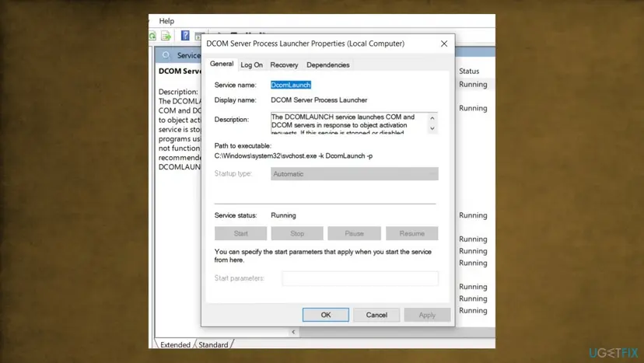Click the DCOM Server heading in Services panel
The image size is (644, 363).
[x=180, y=71]
